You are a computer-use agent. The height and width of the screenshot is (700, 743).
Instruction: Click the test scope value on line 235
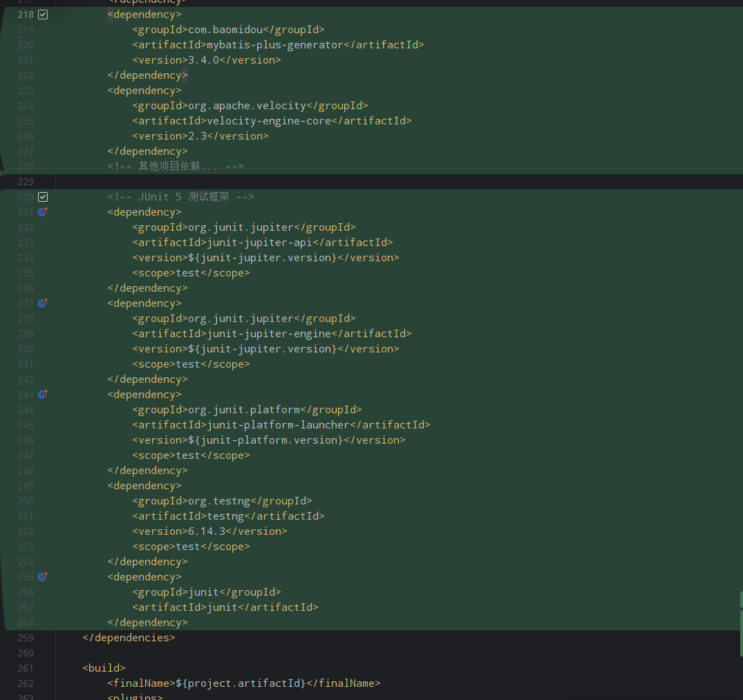[x=187, y=272]
